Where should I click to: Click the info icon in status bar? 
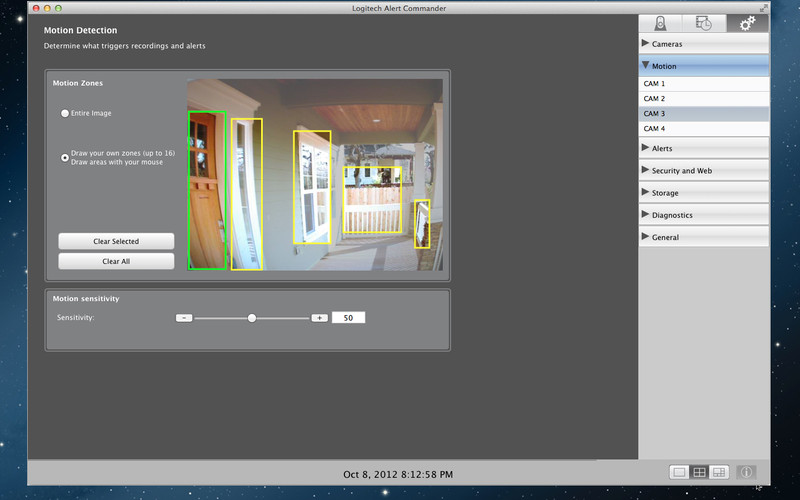tap(746, 472)
